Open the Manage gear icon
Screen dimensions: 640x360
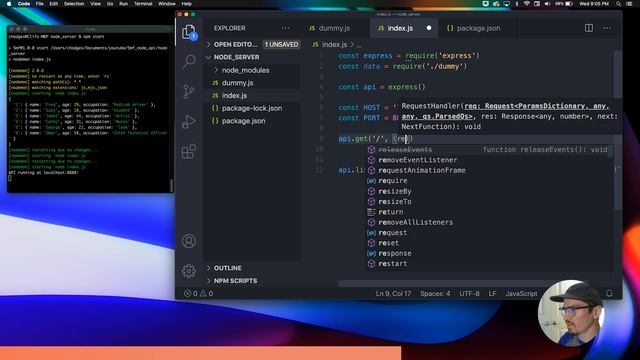[x=189, y=271]
